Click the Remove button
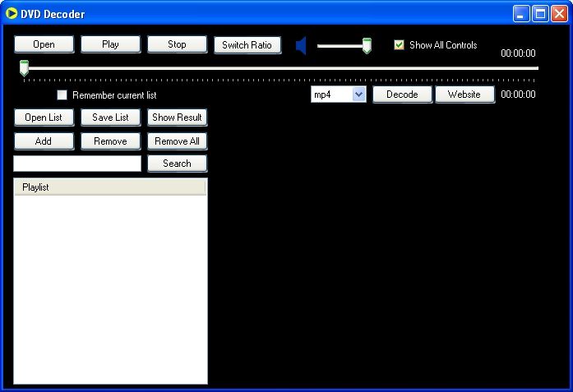Viewport: 573px width, 392px height. 110,141
